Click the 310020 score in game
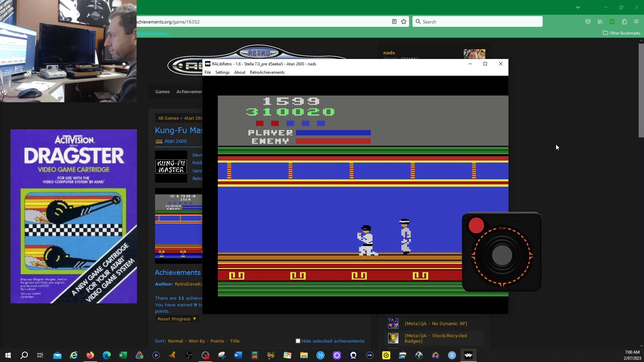The height and width of the screenshot is (362, 644). coord(290,112)
